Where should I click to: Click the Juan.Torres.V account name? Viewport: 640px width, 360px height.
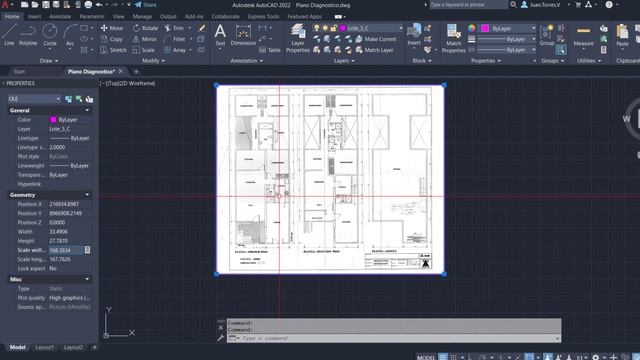(x=545, y=5)
